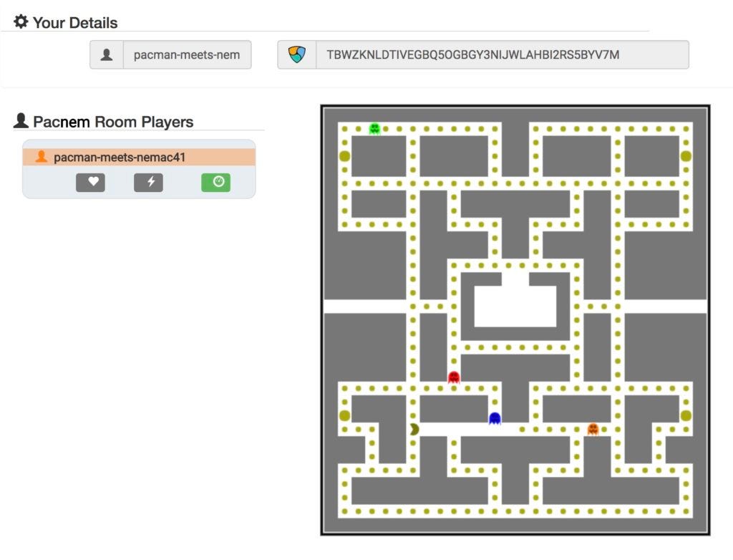Click the bottom-left large power pellet
Viewport: 733px width, 560px height.
(x=344, y=415)
